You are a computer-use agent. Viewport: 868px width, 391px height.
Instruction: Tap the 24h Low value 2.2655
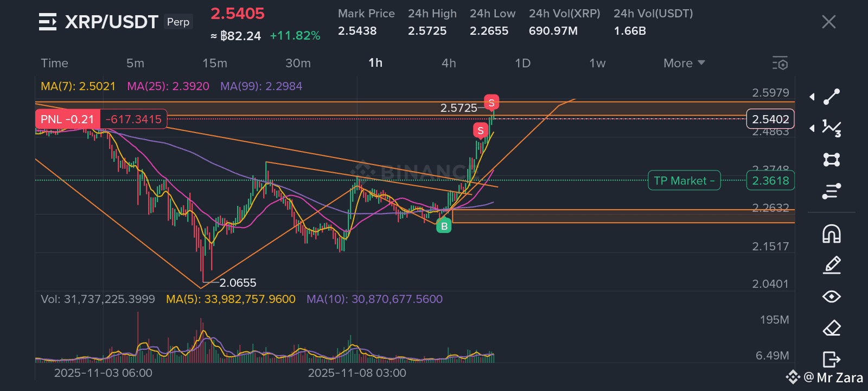(x=489, y=31)
